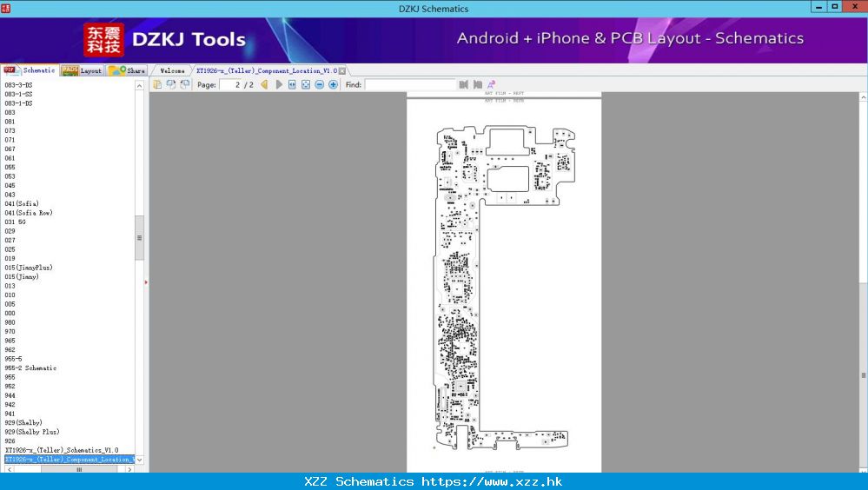This screenshot has width=868, height=490.
Task: Select the XT1926 Component_Location document tab
Action: pos(266,71)
